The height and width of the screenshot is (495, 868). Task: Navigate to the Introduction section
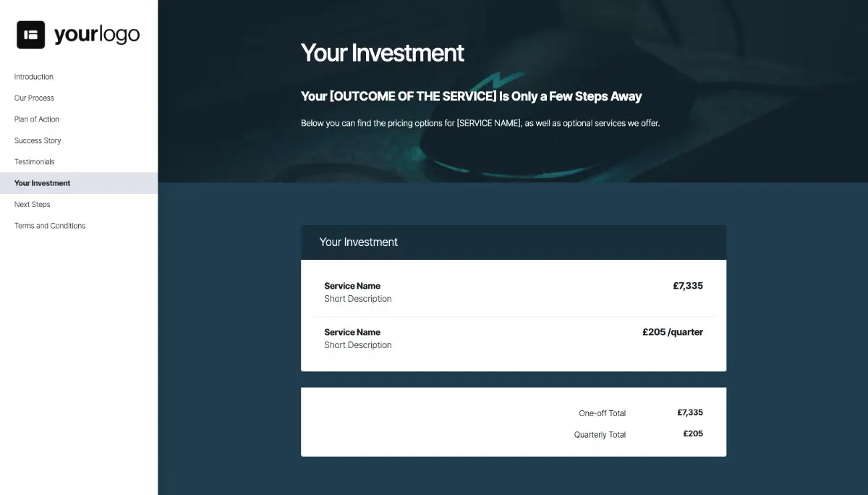pyautogui.click(x=33, y=77)
